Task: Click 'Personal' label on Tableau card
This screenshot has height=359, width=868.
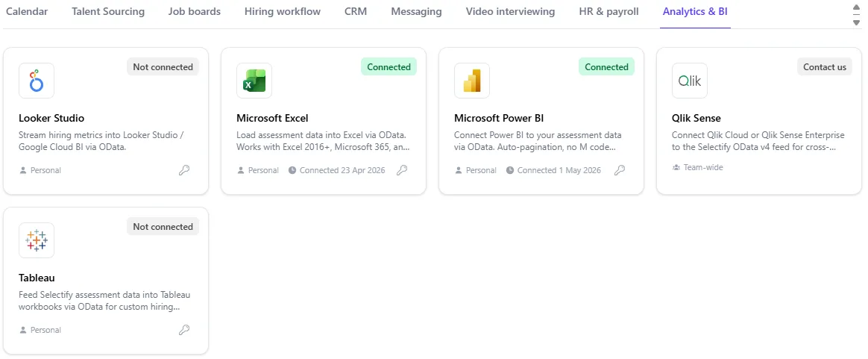Action: (x=46, y=330)
